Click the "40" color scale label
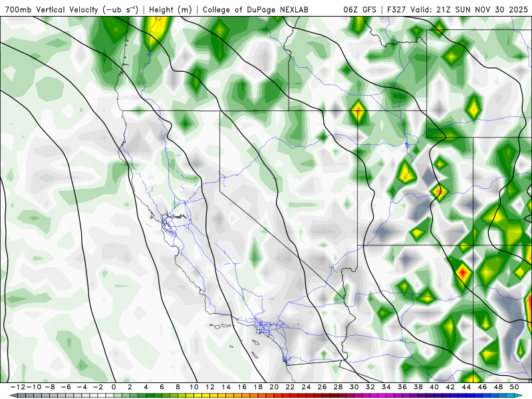532x399 pixels. pyautogui.click(x=434, y=387)
